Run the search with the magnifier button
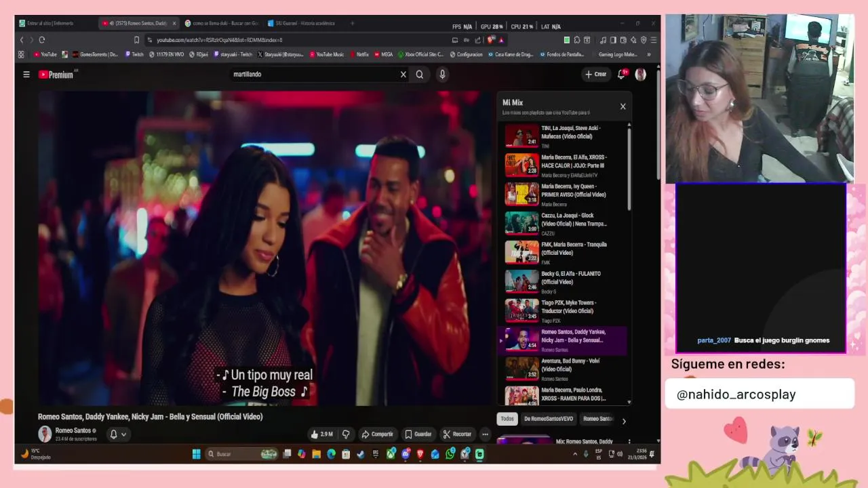 tap(420, 75)
